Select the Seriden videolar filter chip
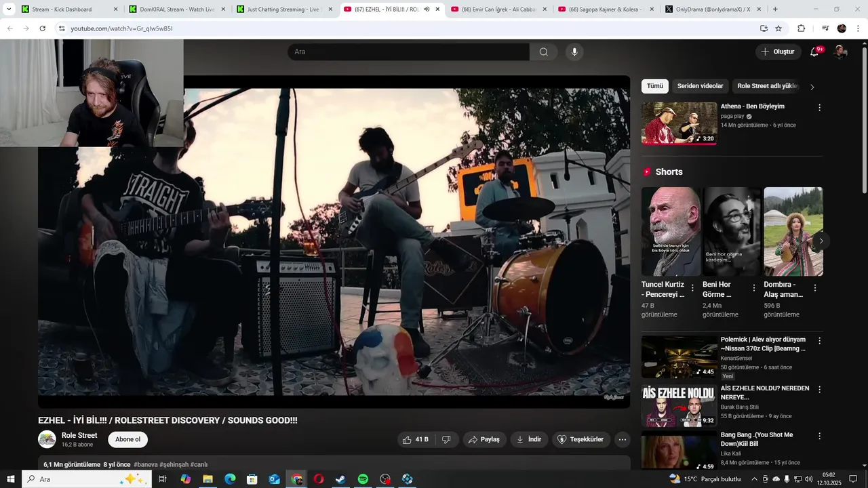 [x=700, y=86]
